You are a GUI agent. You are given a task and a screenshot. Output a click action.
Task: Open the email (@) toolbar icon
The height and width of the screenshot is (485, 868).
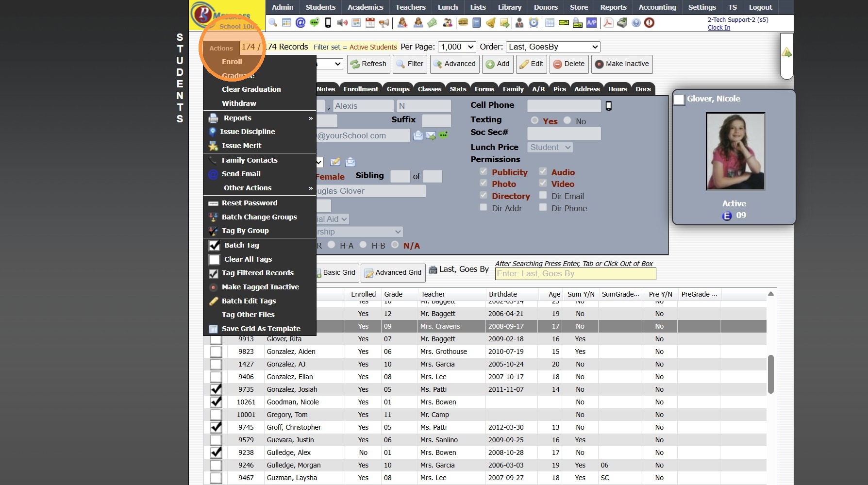tap(300, 22)
